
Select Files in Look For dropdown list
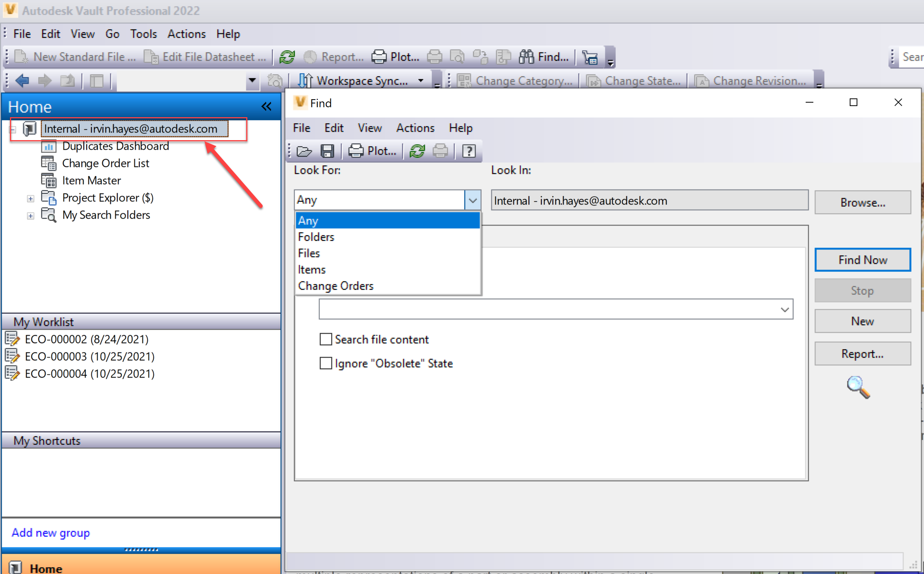click(x=309, y=253)
